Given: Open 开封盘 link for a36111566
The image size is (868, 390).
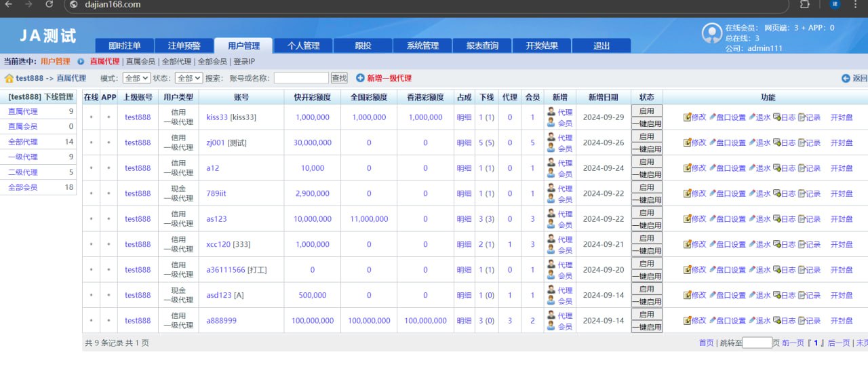Looking at the screenshot, I should 842,270.
